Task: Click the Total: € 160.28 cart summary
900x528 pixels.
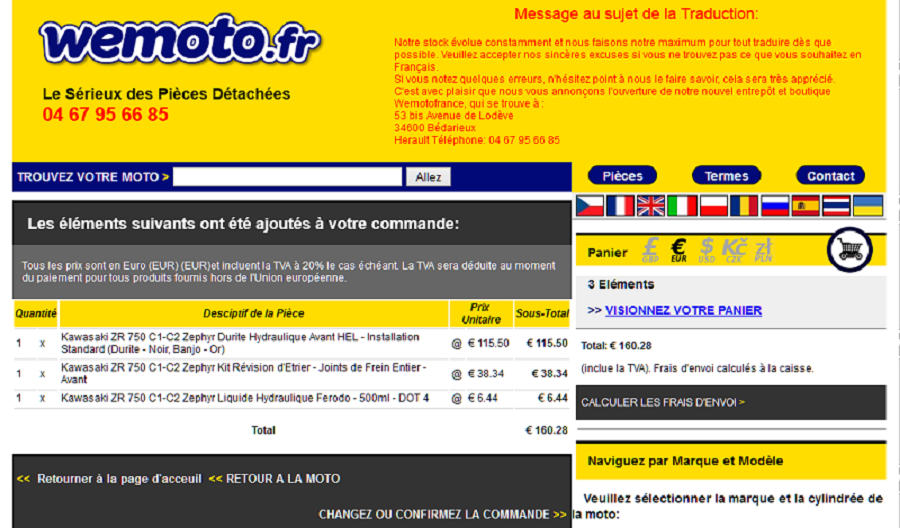Action: click(616, 345)
